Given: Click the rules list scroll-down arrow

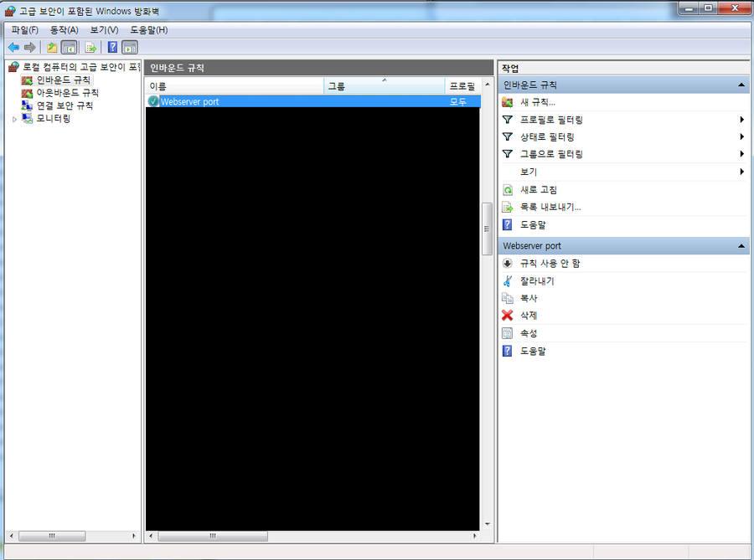Looking at the screenshot, I should pos(487,525).
